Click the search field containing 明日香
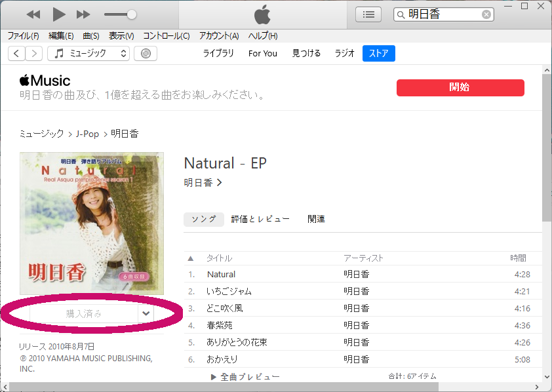Screen dimensions: 552x392 pos(444,14)
